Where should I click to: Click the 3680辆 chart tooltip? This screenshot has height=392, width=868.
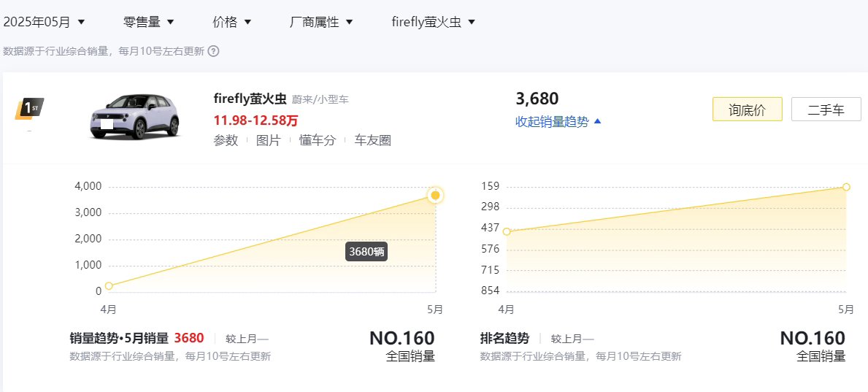[x=366, y=252]
